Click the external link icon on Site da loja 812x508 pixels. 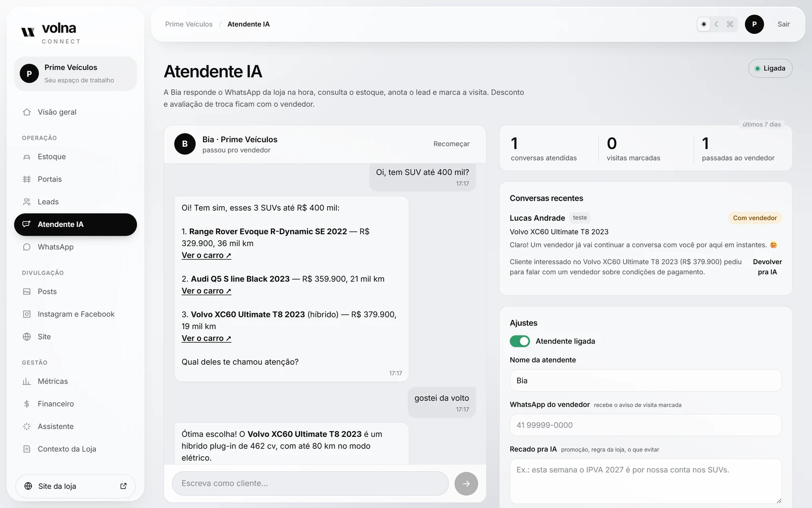tap(123, 486)
